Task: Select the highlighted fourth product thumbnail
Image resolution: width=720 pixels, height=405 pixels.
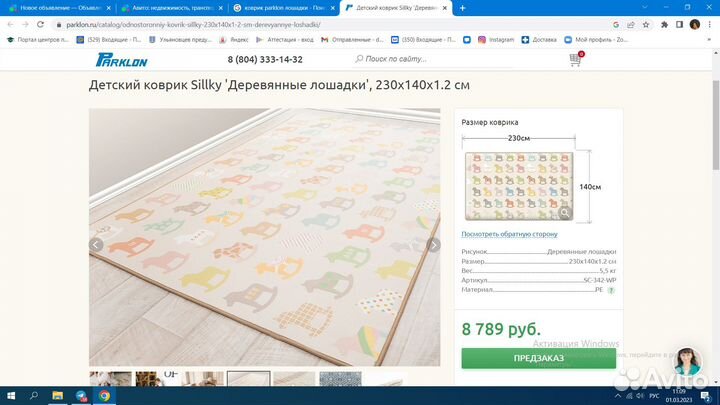Action: click(x=248, y=378)
